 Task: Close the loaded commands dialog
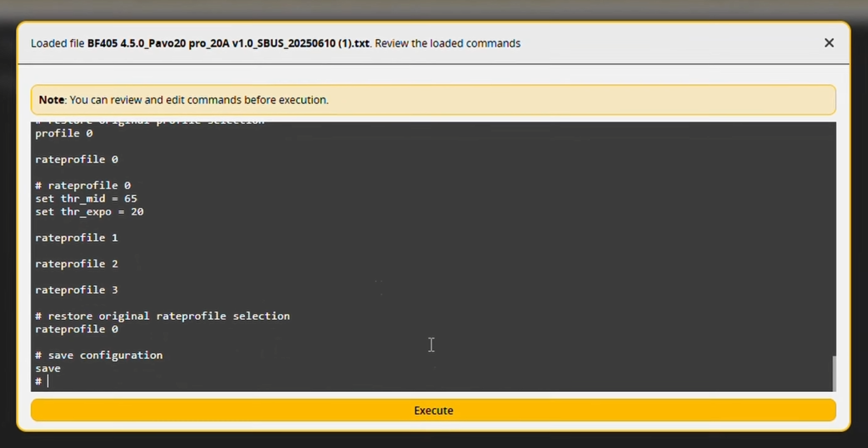point(829,43)
